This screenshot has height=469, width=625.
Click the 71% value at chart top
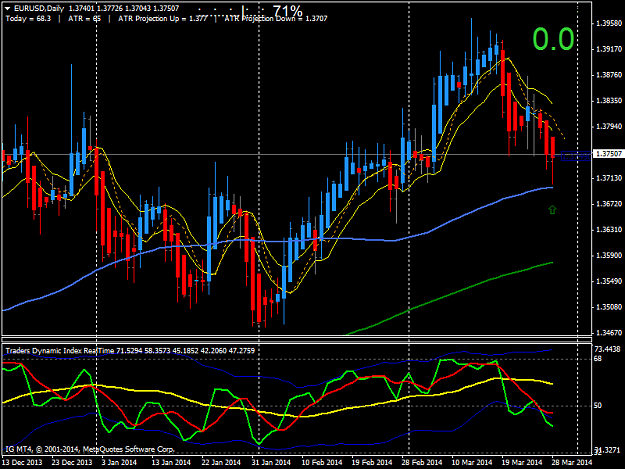(287, 11)
